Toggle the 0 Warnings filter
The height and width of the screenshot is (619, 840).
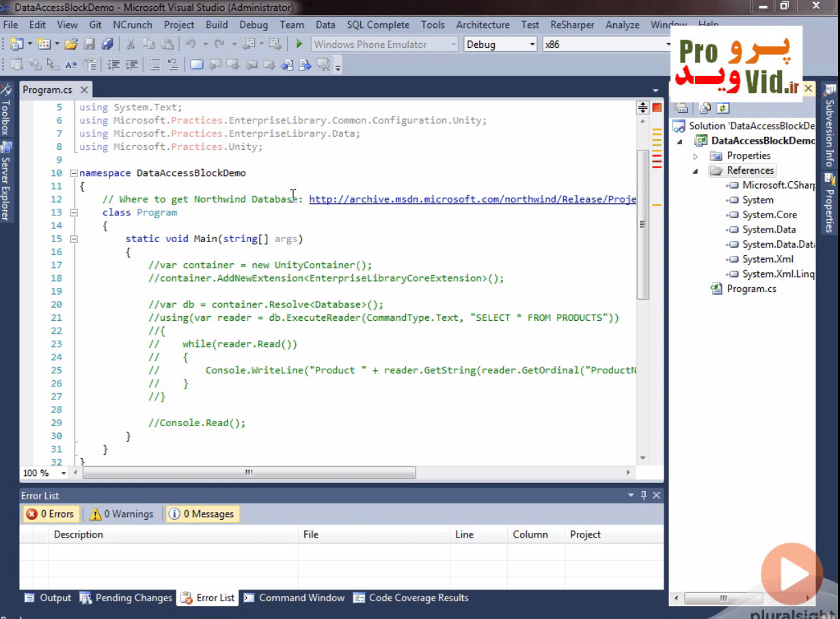[123, 514]
